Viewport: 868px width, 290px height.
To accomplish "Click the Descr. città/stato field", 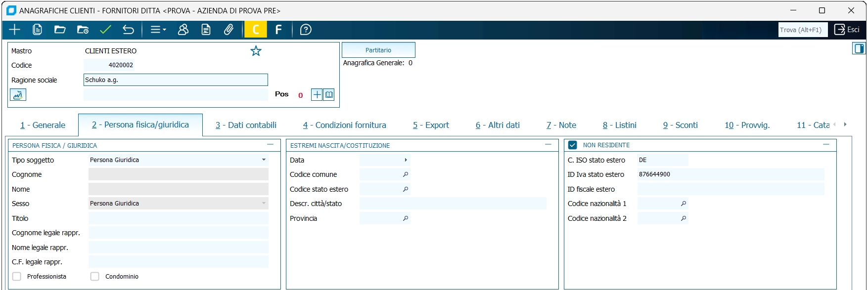I will (453, 204).
